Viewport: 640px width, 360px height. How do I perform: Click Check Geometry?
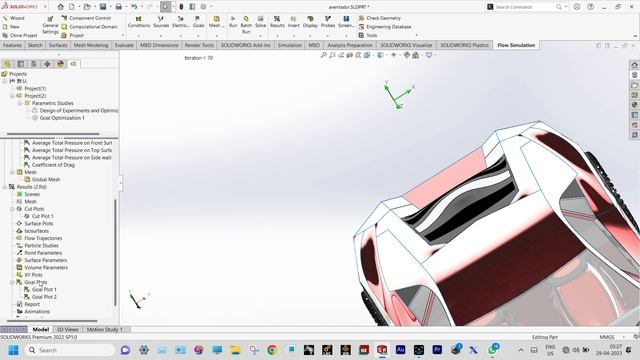380,18
